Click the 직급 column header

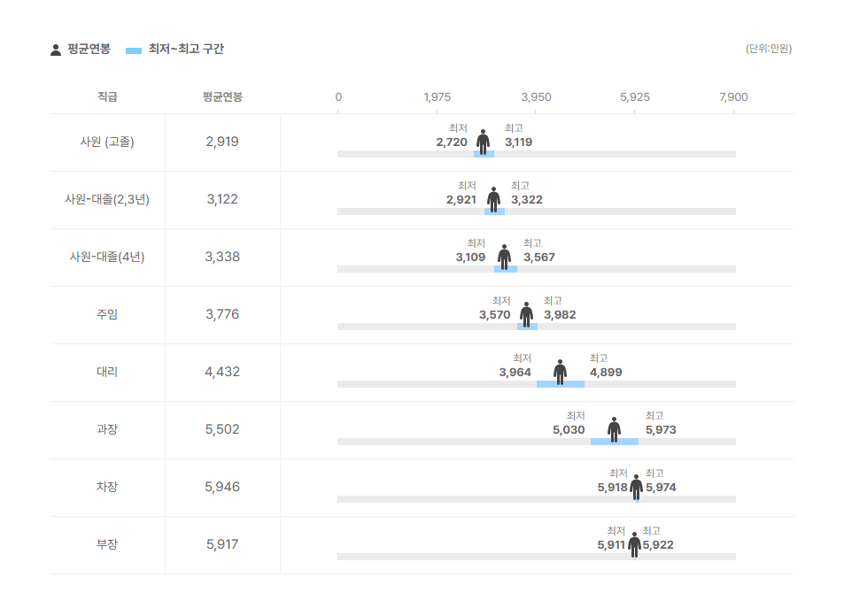pyautogui.click(x=107, y=96)
